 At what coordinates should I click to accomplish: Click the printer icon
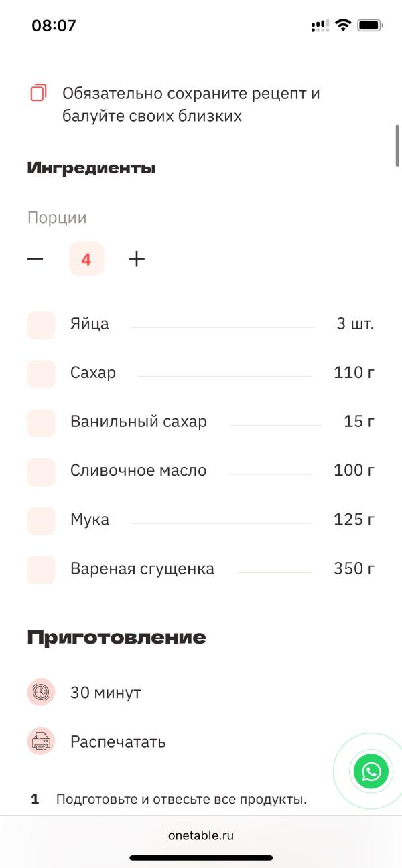click(x=41, y=742)
